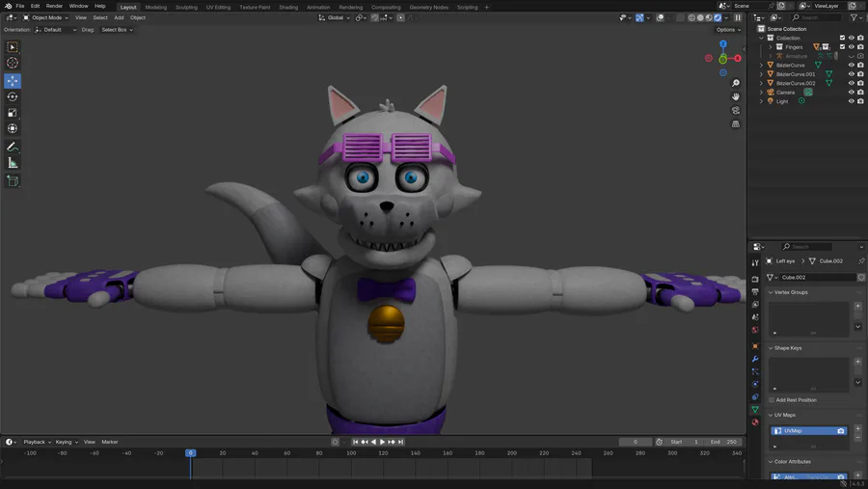Screen dimensions: 868x489
Task: Click the red X axis gizmo
Action: pyautogui.click(x=738, y=58)
